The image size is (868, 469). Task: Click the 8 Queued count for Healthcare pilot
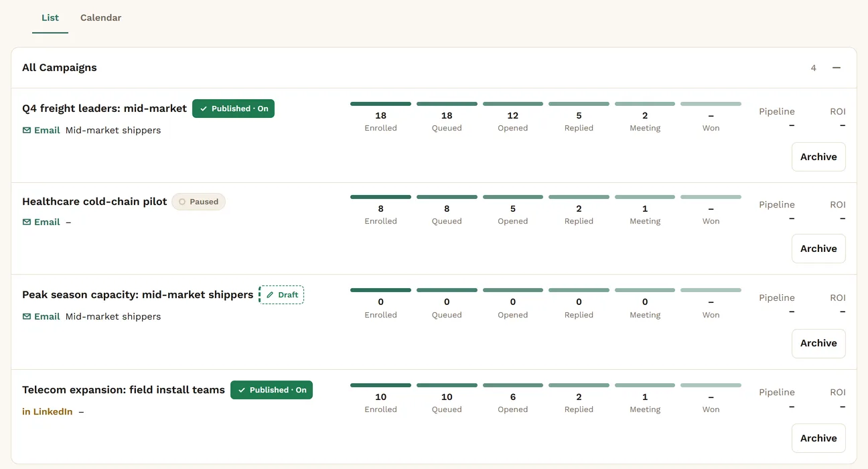447,209
